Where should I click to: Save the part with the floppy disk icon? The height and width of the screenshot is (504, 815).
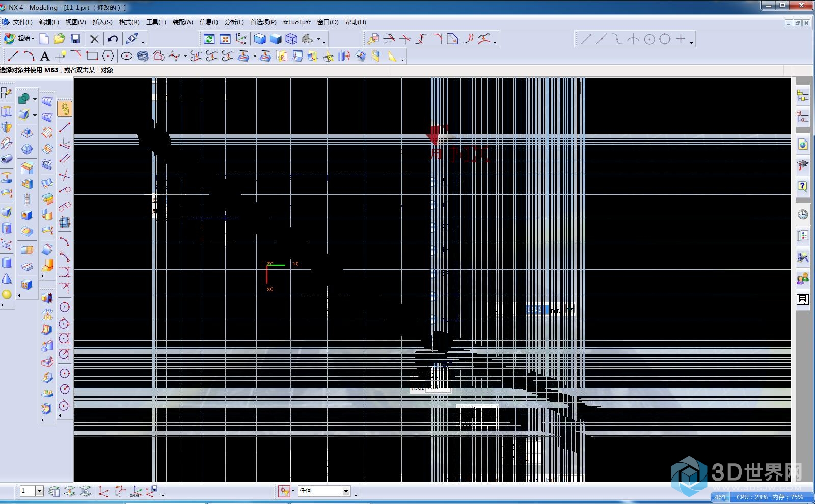pyautogui.click(x=75, y=39)
